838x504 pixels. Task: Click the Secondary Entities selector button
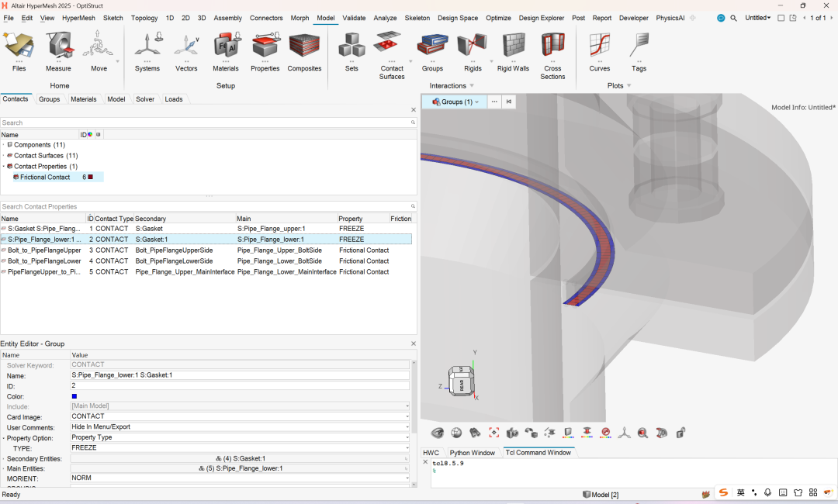coord(239,458)
